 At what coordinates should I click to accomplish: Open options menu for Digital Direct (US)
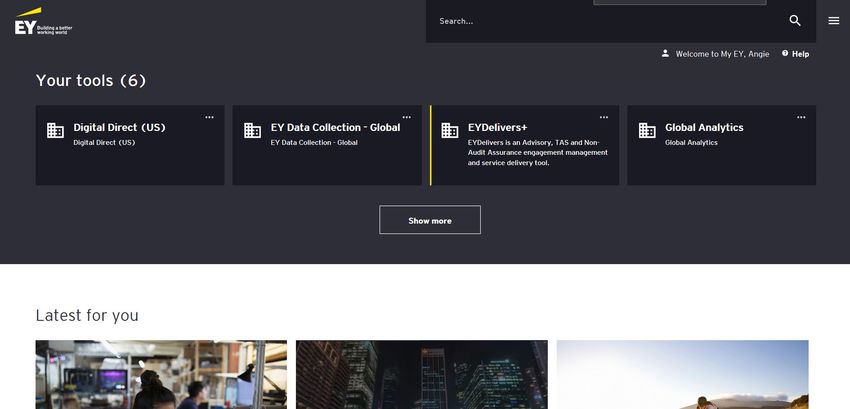coord(209,117)
